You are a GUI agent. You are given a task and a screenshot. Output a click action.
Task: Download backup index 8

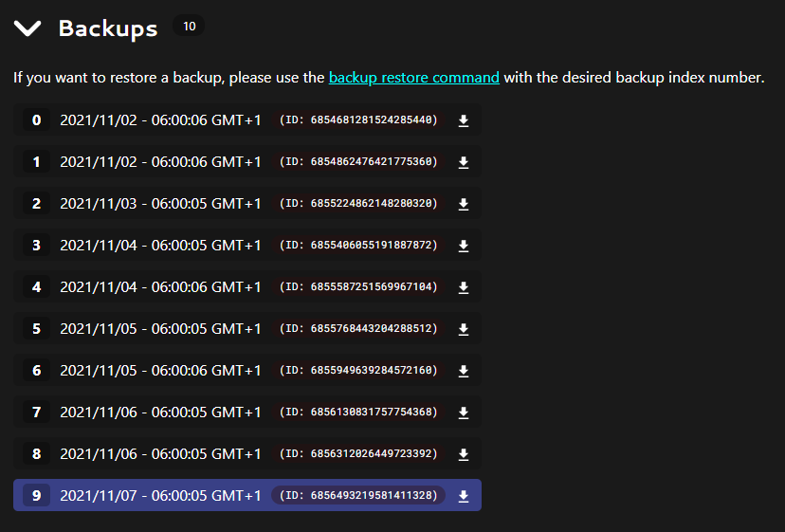[x=464, y=454]
